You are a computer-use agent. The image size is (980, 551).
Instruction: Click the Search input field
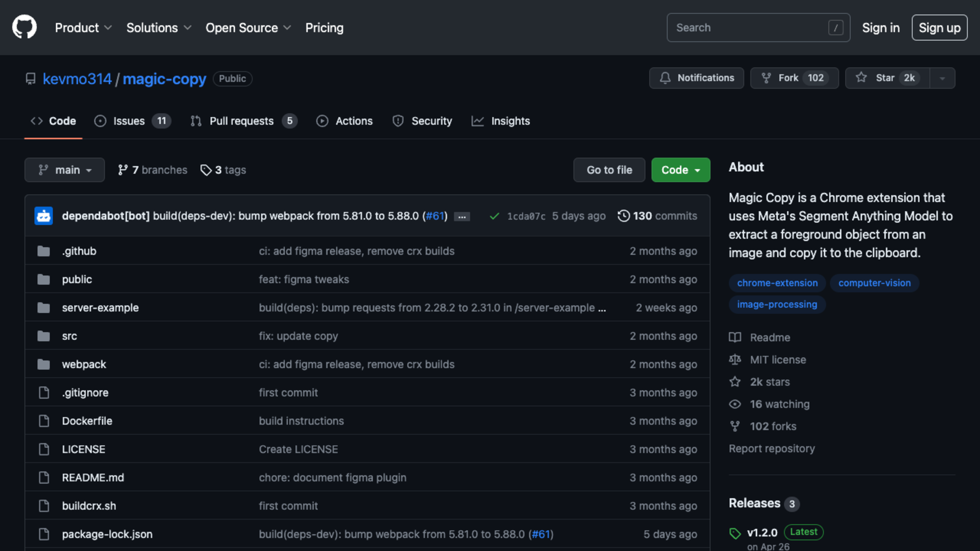tap(758, 27)
